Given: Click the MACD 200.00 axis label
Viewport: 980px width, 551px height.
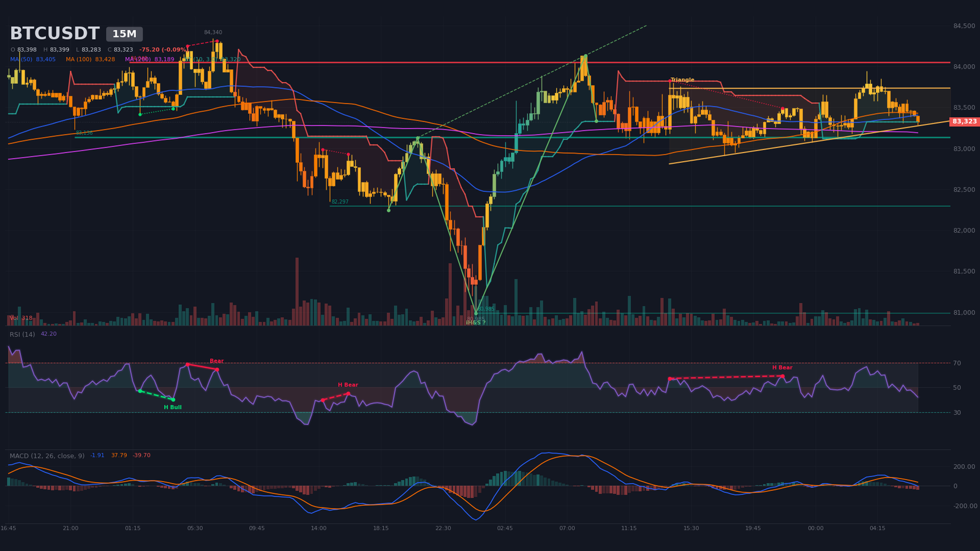Looking at the screenshot, I should [964, 467].
